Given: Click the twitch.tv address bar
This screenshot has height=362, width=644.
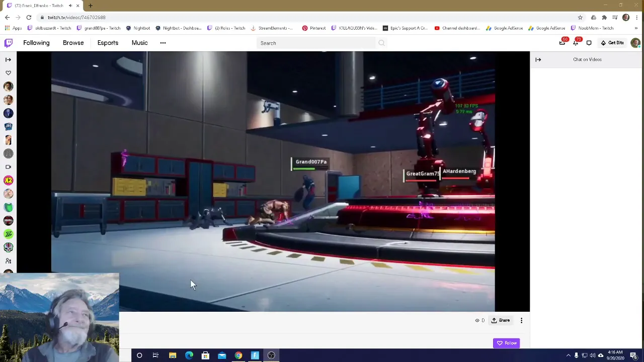Looking at the screenshot, I should coord(307,17).
